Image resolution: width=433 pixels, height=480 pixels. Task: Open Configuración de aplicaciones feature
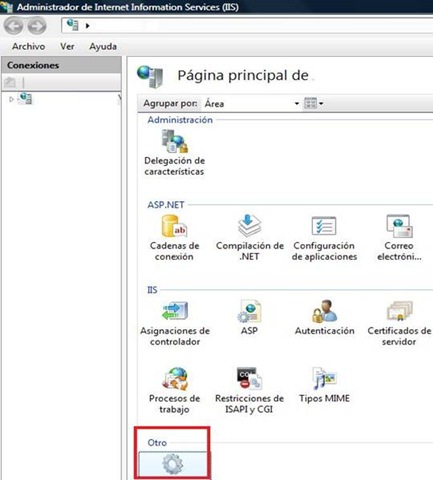324,238
